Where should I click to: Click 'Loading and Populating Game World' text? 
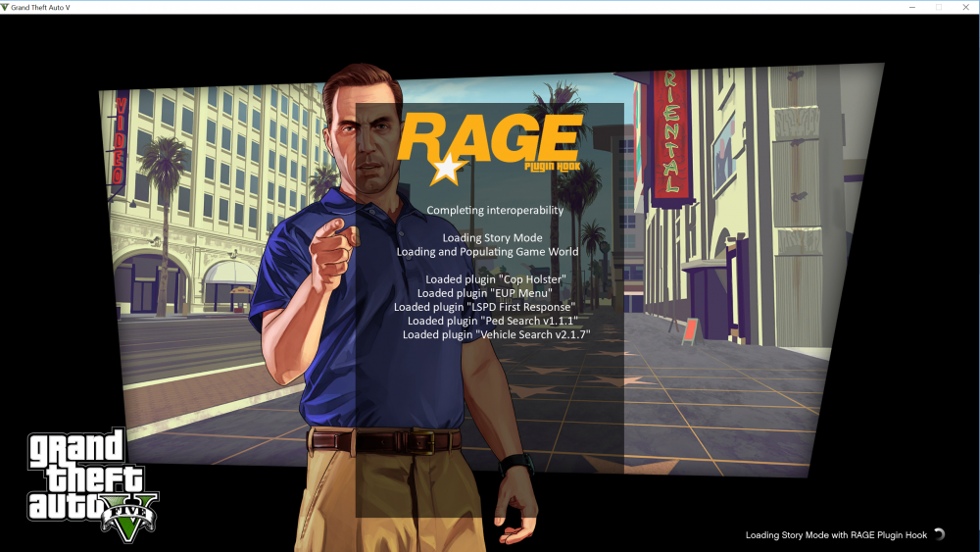point(487,251)
